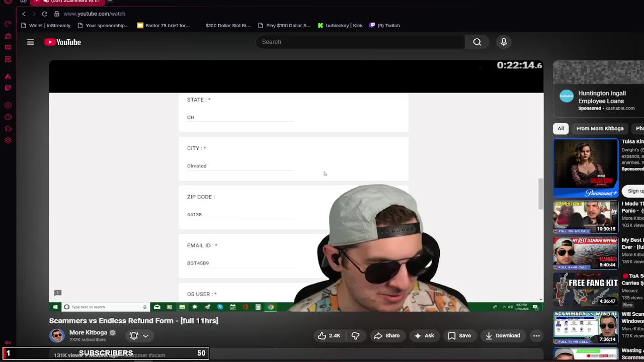Dislike the video
Screen dimensions: 644x362
(x=355, y=336)
